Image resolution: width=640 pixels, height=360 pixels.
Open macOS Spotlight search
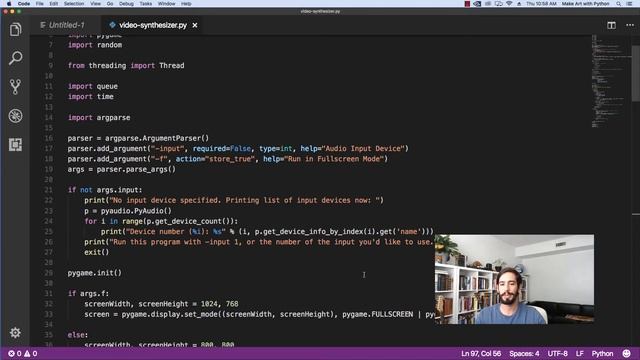pos(619,4)
